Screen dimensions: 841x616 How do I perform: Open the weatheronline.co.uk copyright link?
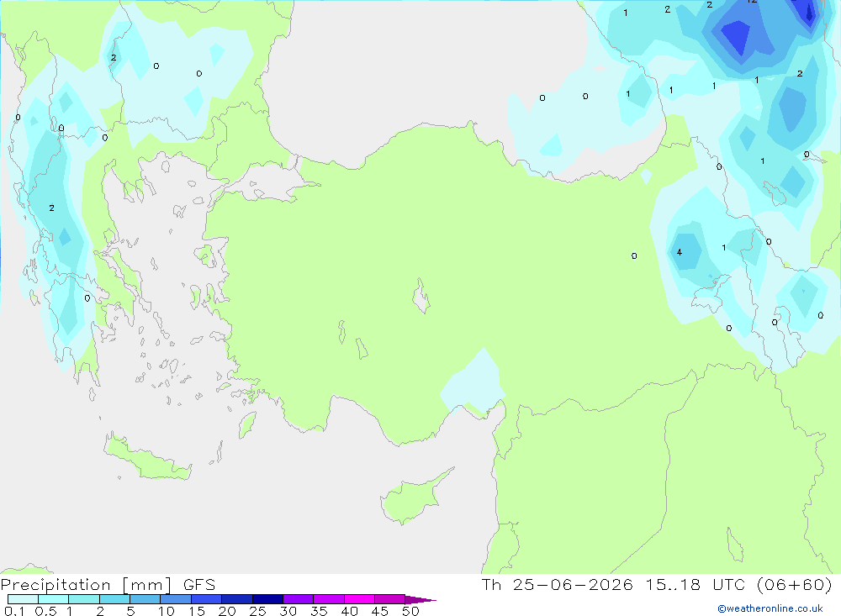770,608
